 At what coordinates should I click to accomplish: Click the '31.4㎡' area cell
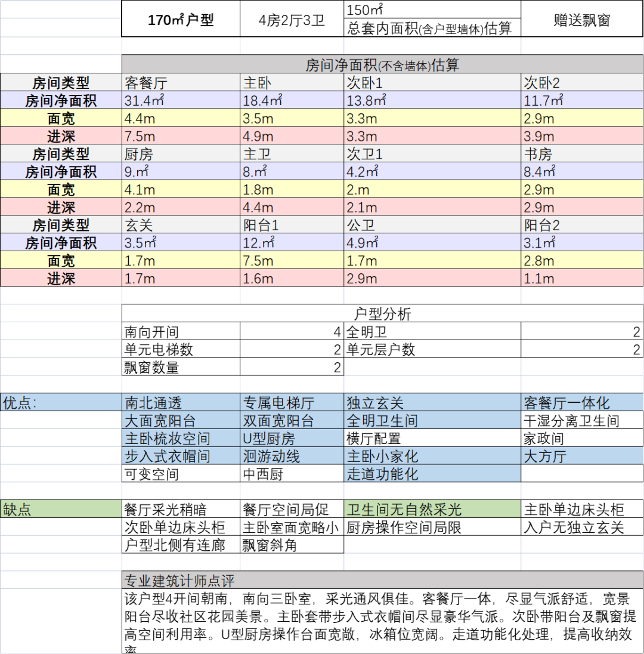pos(181,100)
